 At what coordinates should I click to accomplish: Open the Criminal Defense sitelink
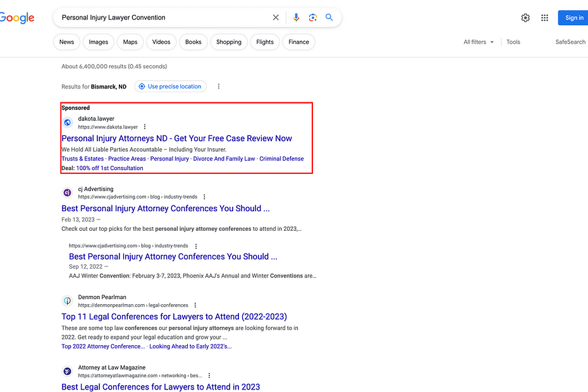pyautogui.click(x=281, y=159)
